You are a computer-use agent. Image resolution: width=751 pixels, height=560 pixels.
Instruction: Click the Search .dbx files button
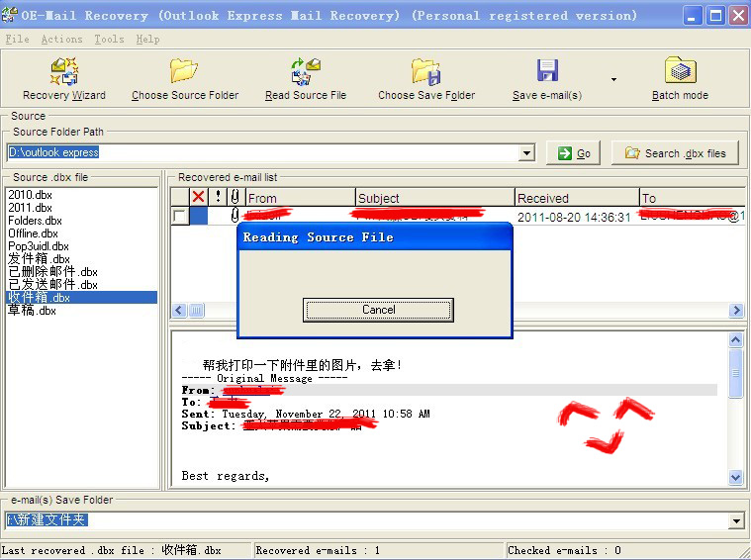(675, 153)
